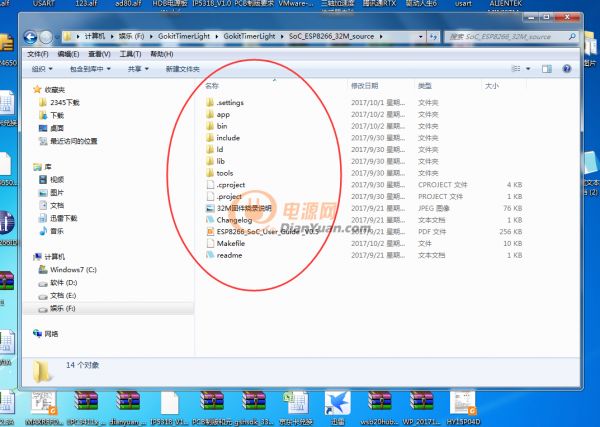
Task: Open view options dropdown arrow
Action: point(528,69)
